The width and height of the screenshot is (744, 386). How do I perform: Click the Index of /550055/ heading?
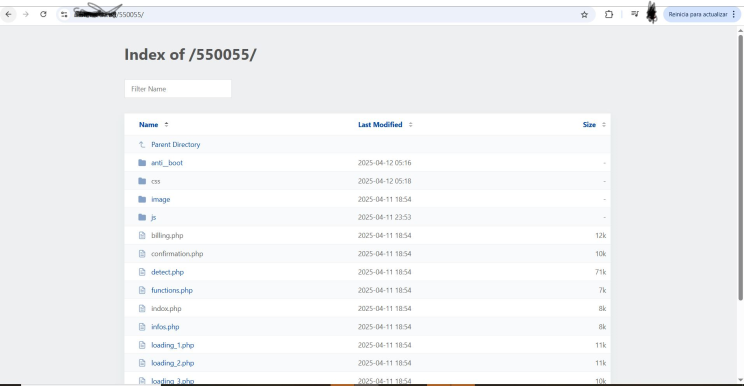[x=190, y=55]
